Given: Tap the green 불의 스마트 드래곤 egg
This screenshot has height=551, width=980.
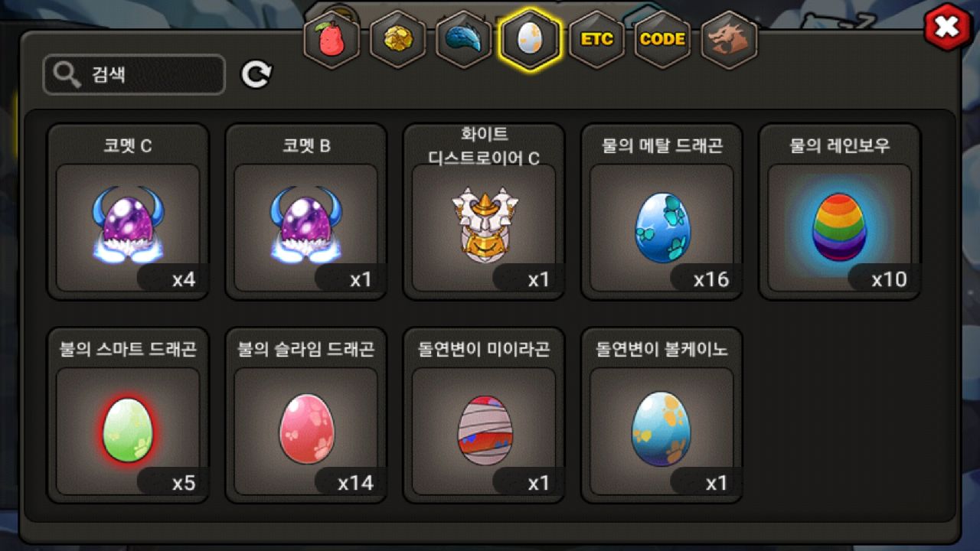Looking at the screenshot, I should (x=128, y=416).
